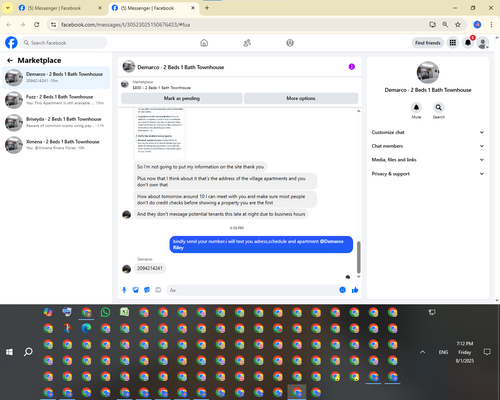Open the Facebook menu grid icon
Viewport: 500px width, 400px height.
(453, 43)
